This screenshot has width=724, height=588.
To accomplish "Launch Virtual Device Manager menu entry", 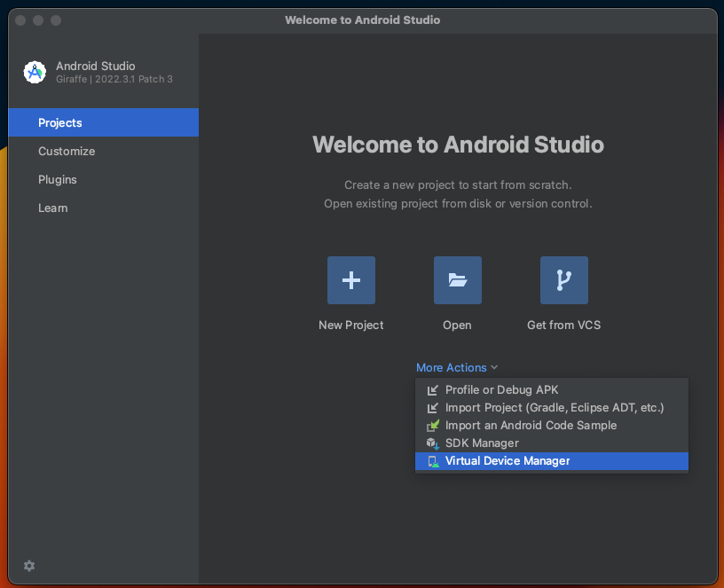I will point(551,461).
